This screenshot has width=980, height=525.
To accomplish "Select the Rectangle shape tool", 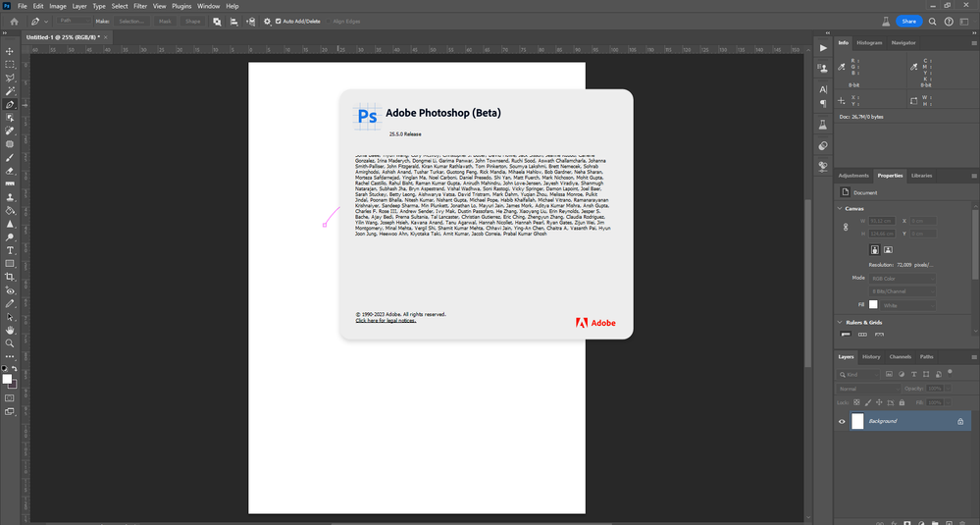I will tap(10, 264).
